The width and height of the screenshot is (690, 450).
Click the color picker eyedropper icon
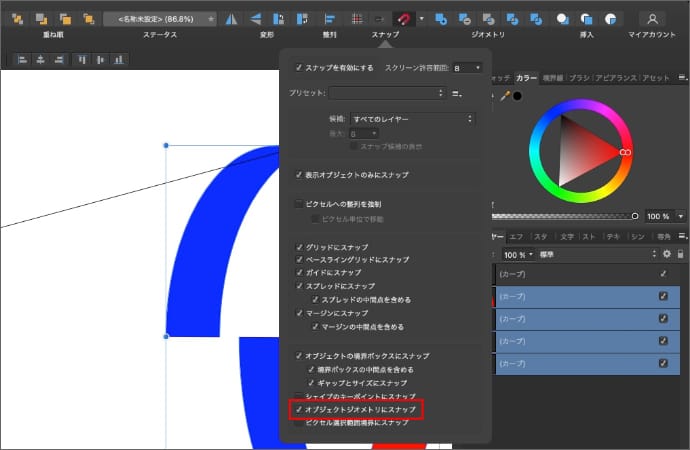click(505, 96)
